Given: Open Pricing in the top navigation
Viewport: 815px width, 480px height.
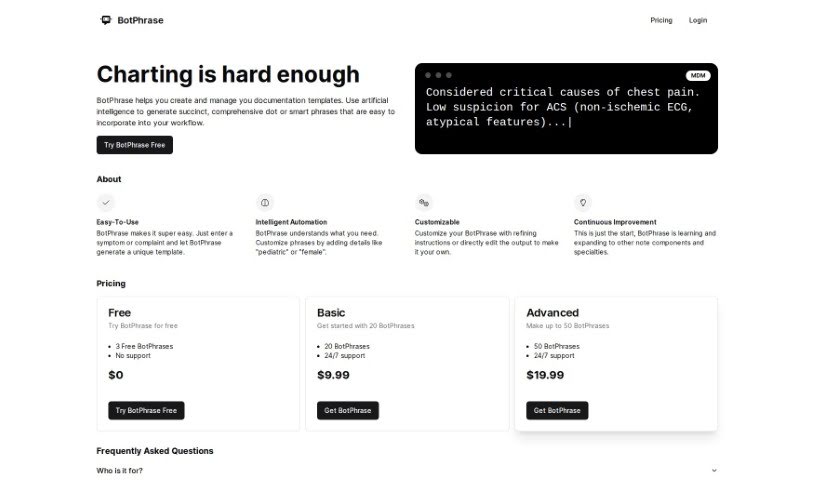Looking at the screenshot, I should [661, 20].
